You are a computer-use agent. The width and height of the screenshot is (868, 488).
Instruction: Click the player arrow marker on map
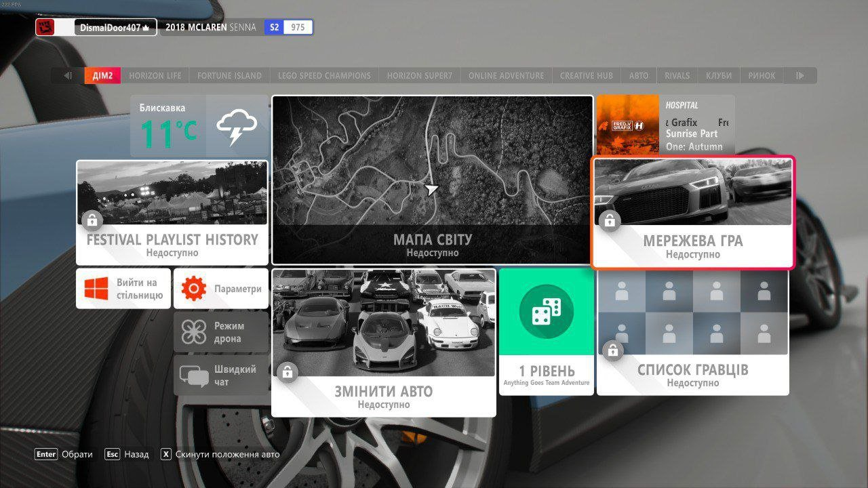point(432,189)
